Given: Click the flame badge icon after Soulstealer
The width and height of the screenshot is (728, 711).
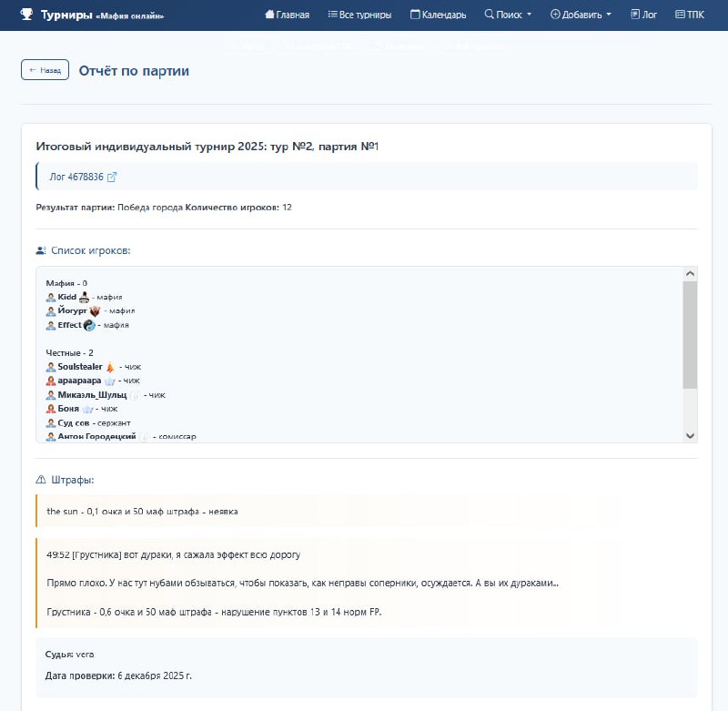Looking at the screenshot, I should 110,367.
